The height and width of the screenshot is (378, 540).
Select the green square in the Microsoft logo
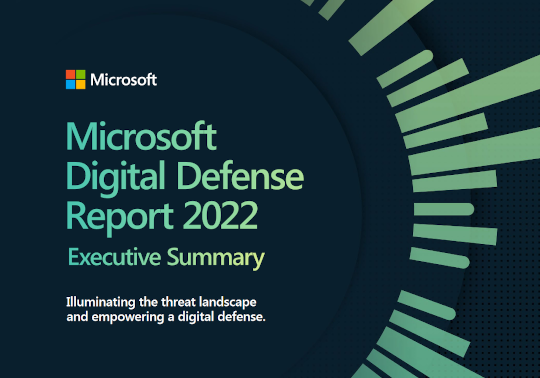pyautogui.click(x=81, y=74)
